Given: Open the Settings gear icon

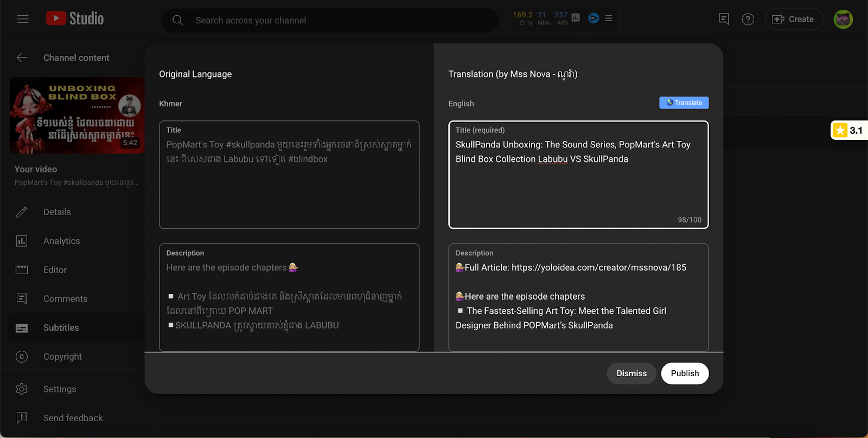Looking at the screenshot, I should [x=22, y=389].
